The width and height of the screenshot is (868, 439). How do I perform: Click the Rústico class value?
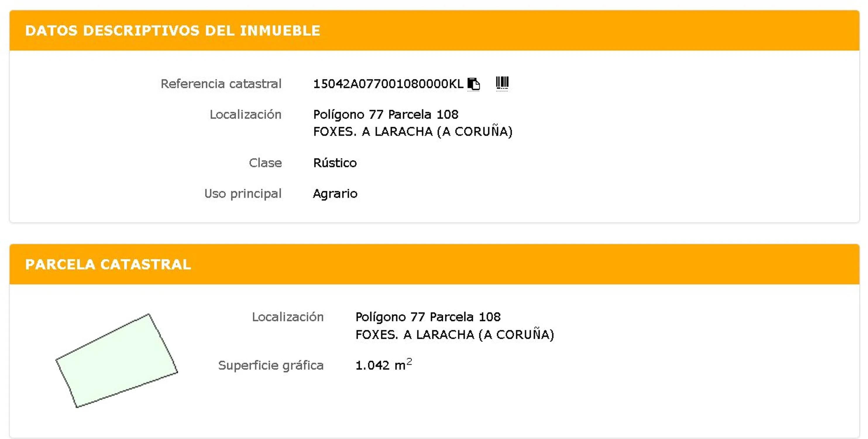335,162
